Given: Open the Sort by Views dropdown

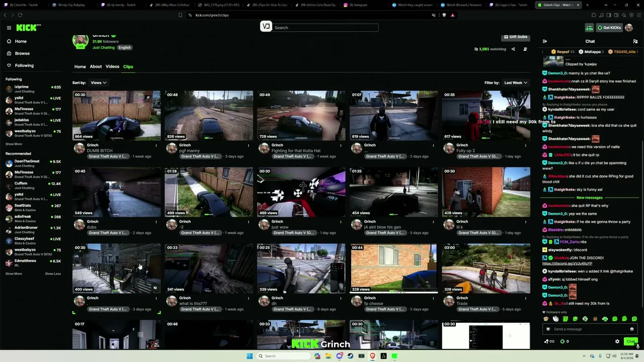Looking at the screenshot, I should tap(98, 82).
